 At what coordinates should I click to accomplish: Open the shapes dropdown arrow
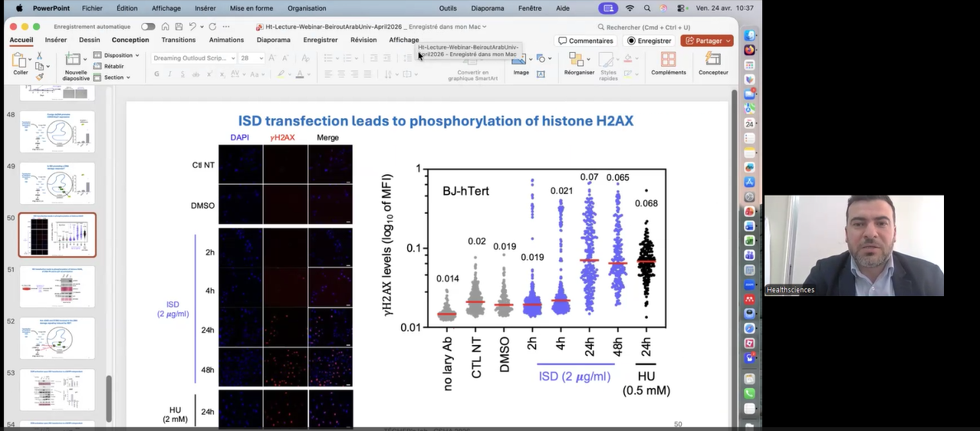coord(550,58)
